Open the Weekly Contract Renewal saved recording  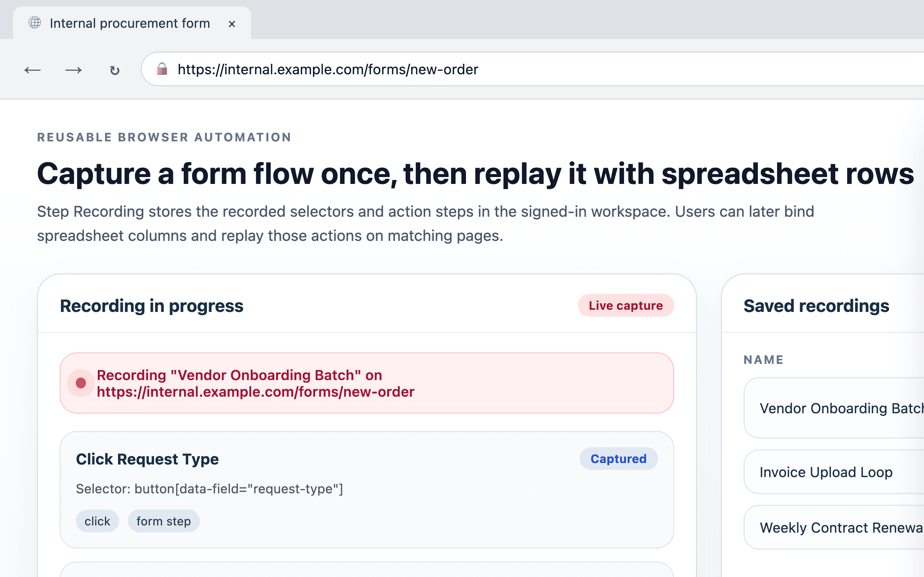click(x=834, y=527)
